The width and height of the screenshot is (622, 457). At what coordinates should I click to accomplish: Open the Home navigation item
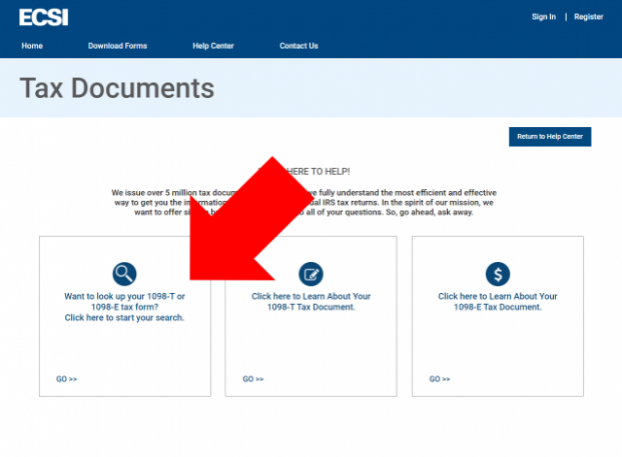(32, 46)
